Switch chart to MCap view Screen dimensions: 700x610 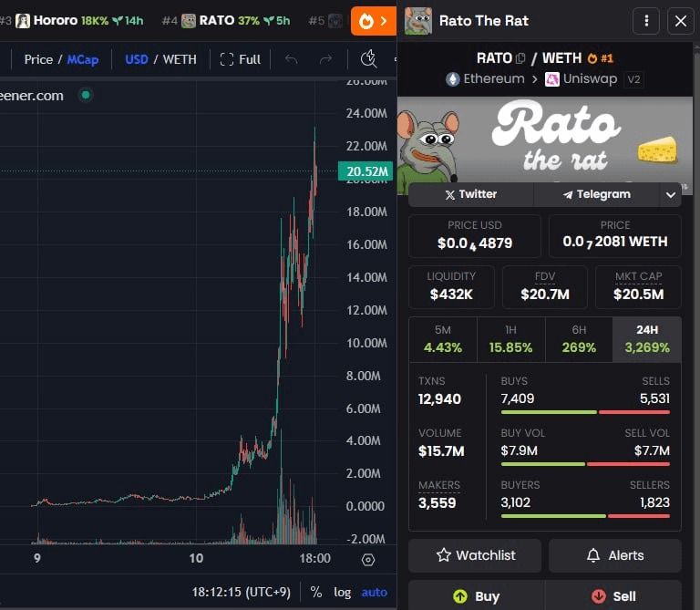83,59
